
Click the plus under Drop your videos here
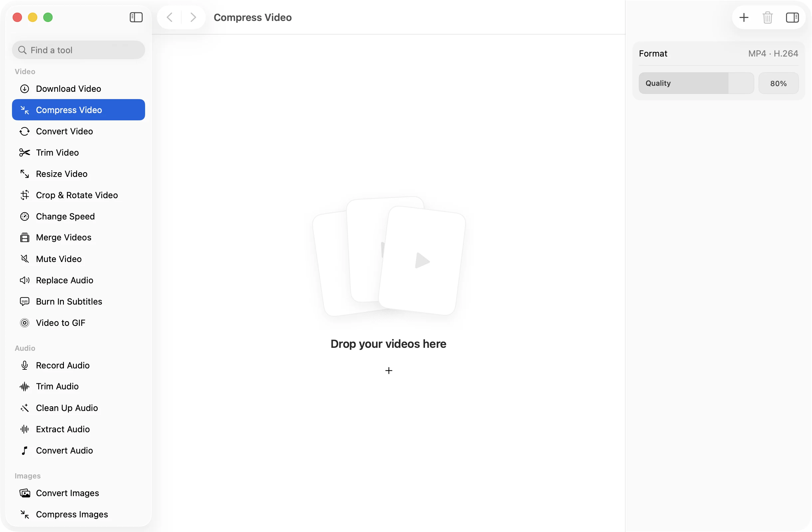pyautogui.click(x=389, y=370)
